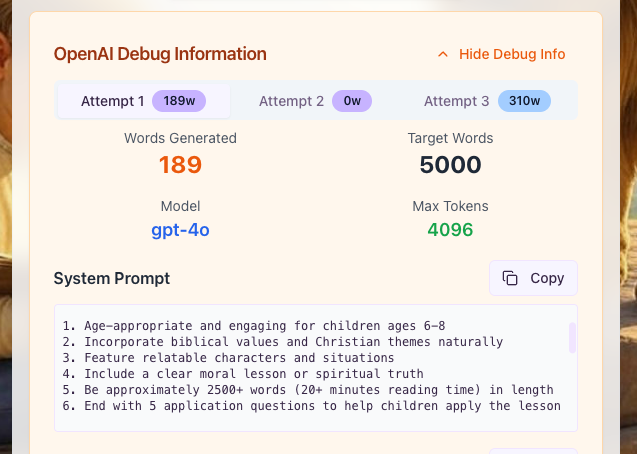
Task: Switch to the Attempt 2 tab
Action: coord(315,101)
